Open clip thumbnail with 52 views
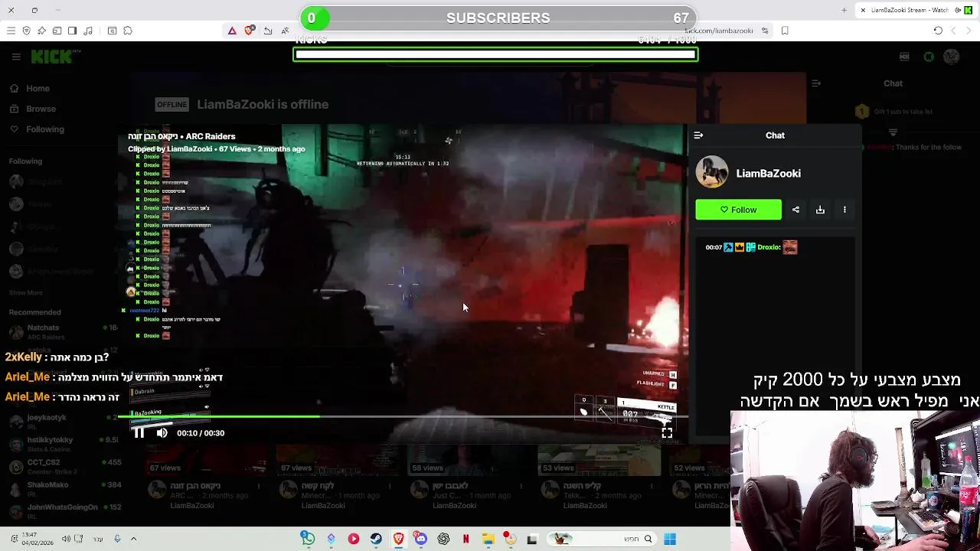The width and height of the screenshot is (980, 551). click(x=701, y=459)
